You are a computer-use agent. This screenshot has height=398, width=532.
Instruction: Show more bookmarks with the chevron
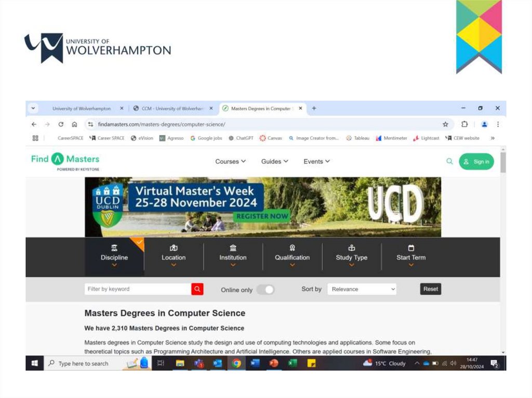493,138
